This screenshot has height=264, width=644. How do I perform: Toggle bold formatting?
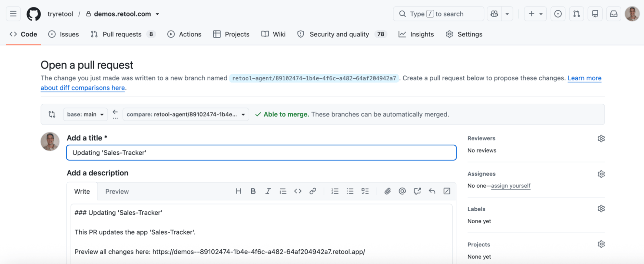click(x=253, y=191)
